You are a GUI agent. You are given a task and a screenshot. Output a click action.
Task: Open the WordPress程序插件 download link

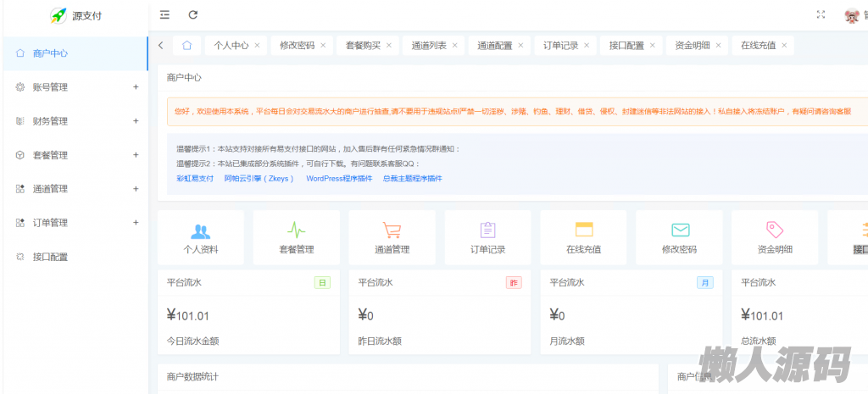pos(339,179)
